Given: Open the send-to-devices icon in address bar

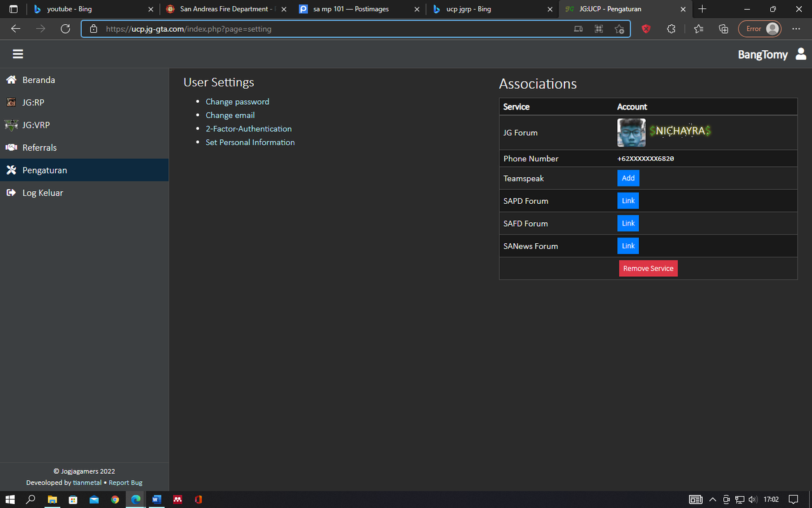Looking at the screenshot, I should 578,29.
